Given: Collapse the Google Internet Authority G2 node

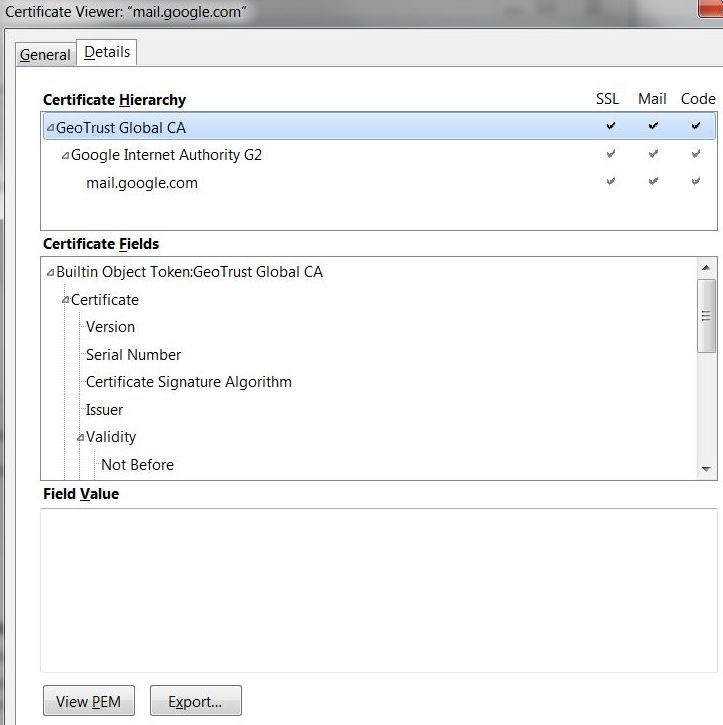Looking at the screenshot, I should point(66,156).
